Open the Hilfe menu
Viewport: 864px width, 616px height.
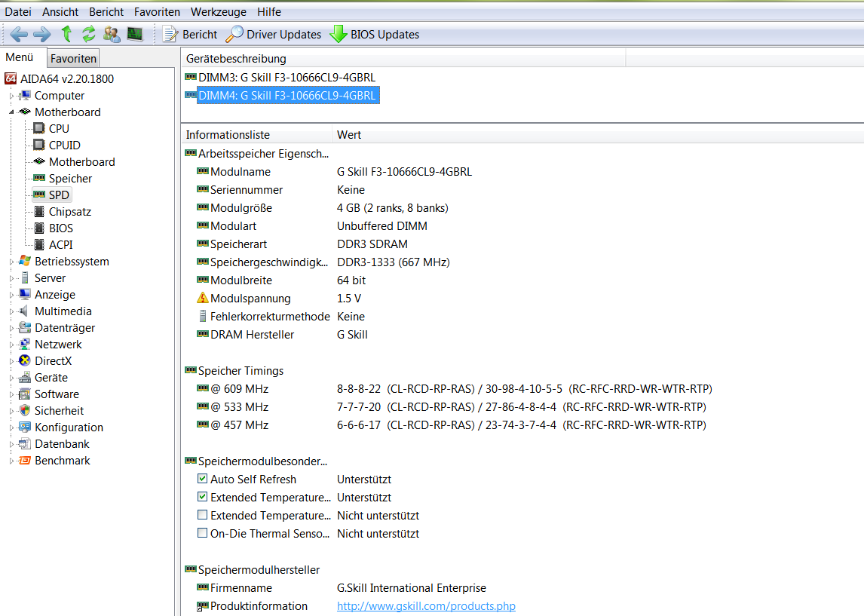click(x=269, y=11)
